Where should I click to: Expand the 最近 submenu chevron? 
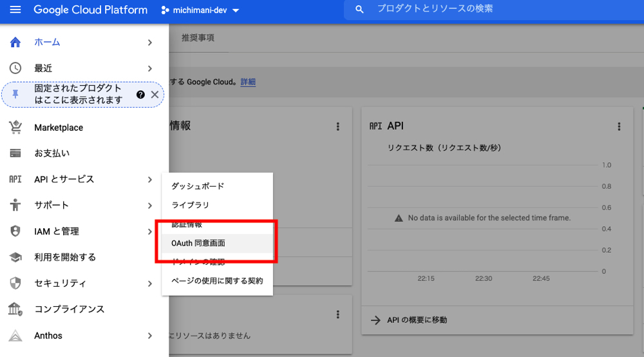[x=150, y=68]
